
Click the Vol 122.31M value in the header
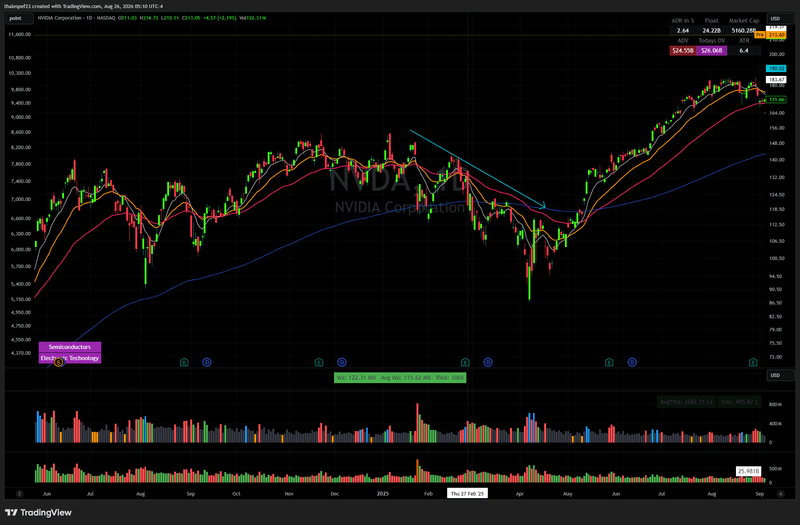click(x=253, y=18)
